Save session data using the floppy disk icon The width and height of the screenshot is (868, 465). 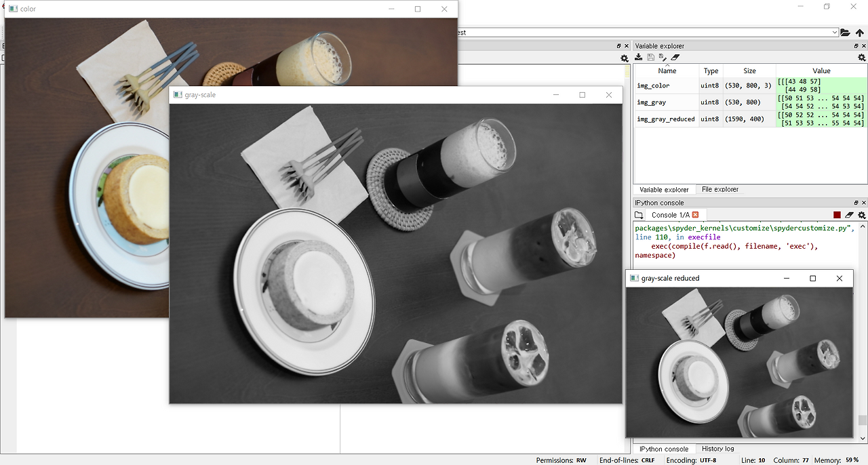(651, 57)
